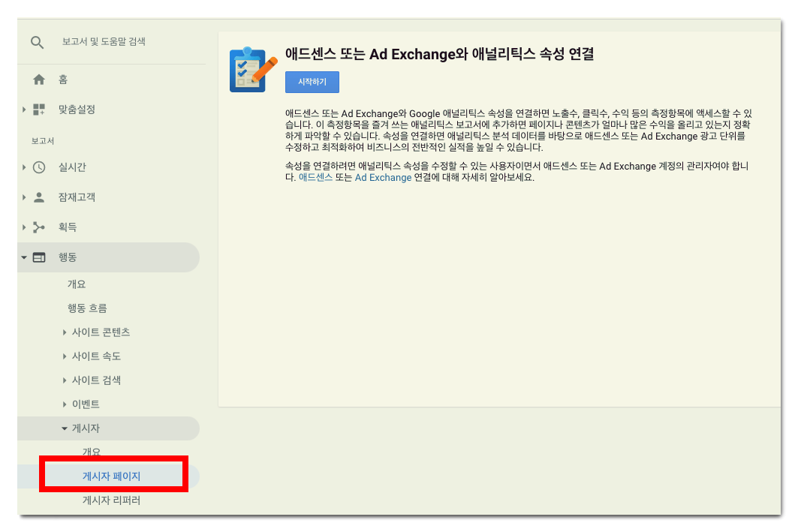Collapse the 게시자 arrow

[x=65, y=428]
